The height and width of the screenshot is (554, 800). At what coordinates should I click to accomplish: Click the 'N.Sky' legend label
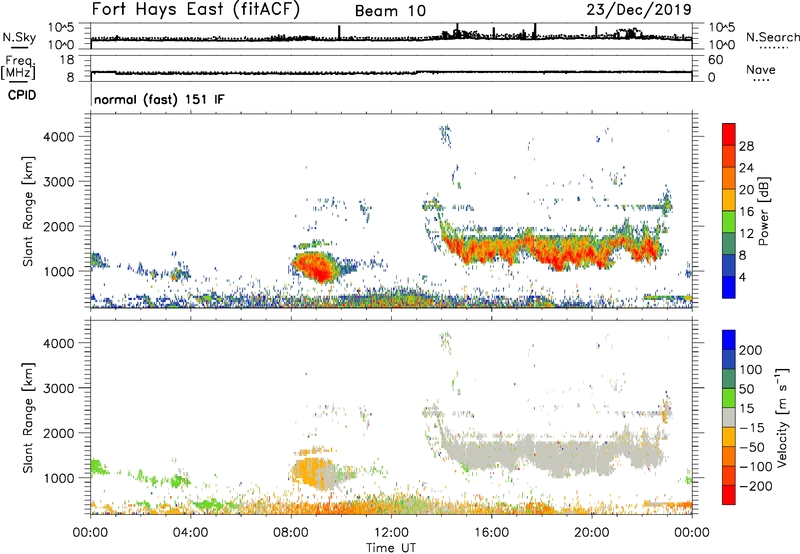click(19, 37)
